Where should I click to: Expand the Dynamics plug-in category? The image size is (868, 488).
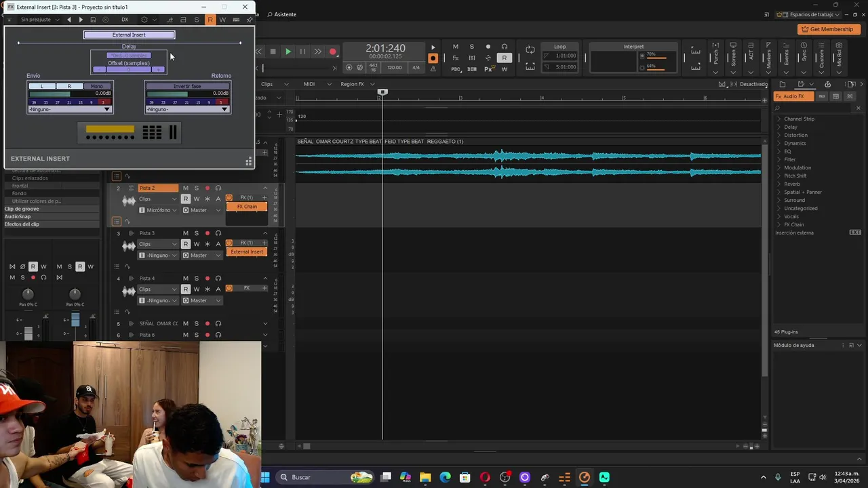778,143
